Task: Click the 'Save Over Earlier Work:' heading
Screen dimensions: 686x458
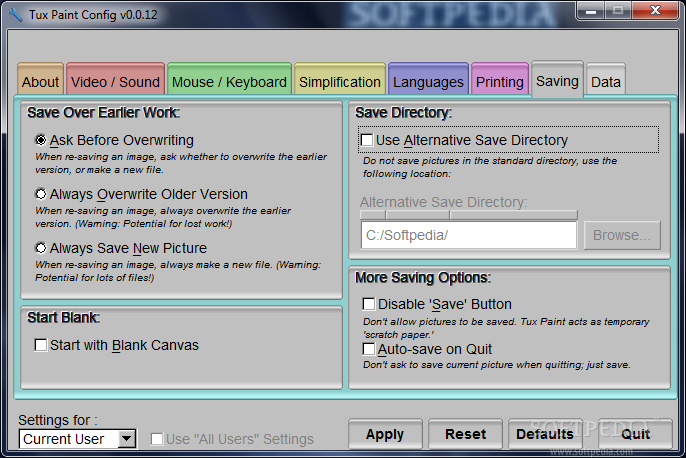Action: (x=103, y=112)
